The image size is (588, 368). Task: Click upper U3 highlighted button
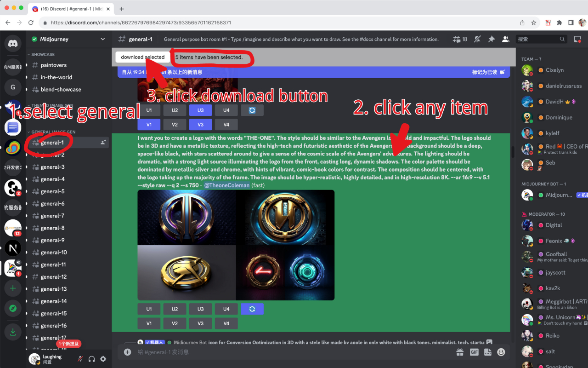(x=200, y=110)
